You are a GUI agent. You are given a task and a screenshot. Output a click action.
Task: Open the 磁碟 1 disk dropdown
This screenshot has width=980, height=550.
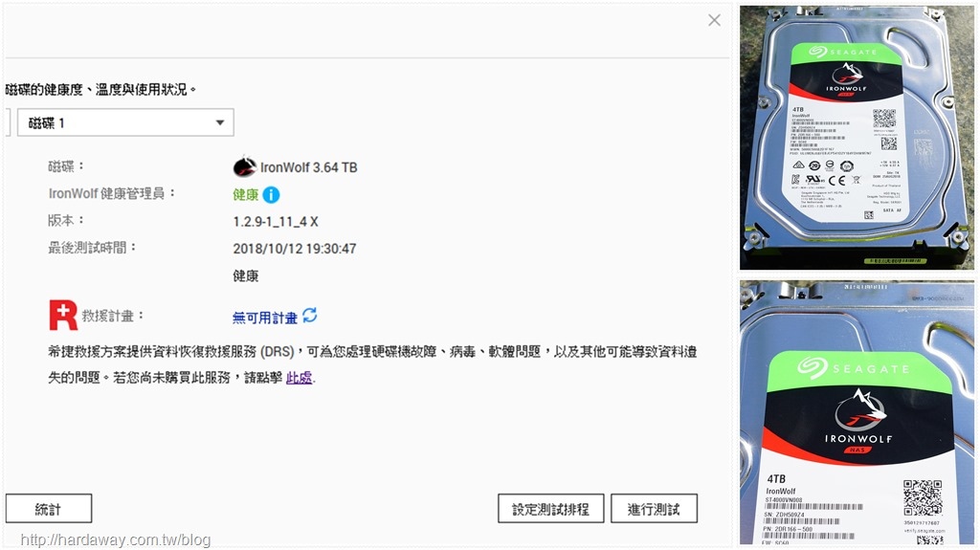(x=125, y=122)
